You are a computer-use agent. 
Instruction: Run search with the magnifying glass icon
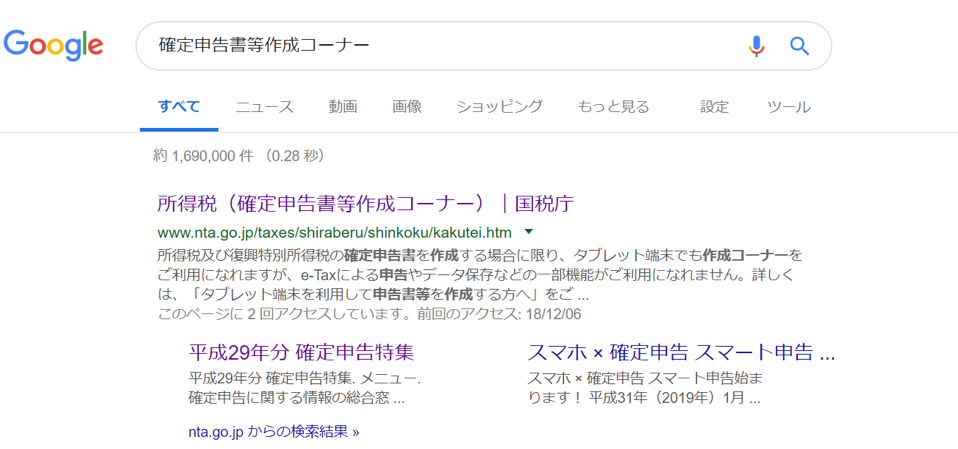[799, 46]
